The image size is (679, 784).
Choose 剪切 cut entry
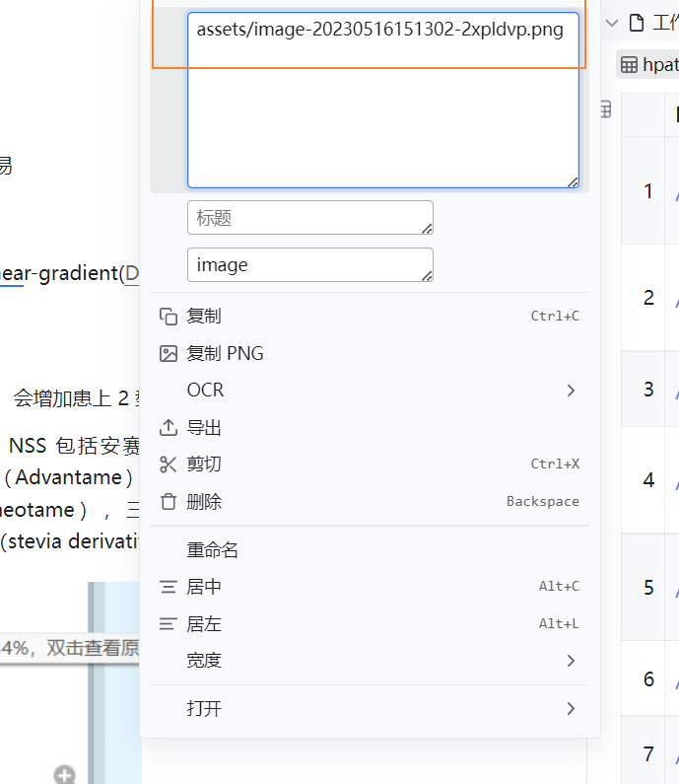370,464
